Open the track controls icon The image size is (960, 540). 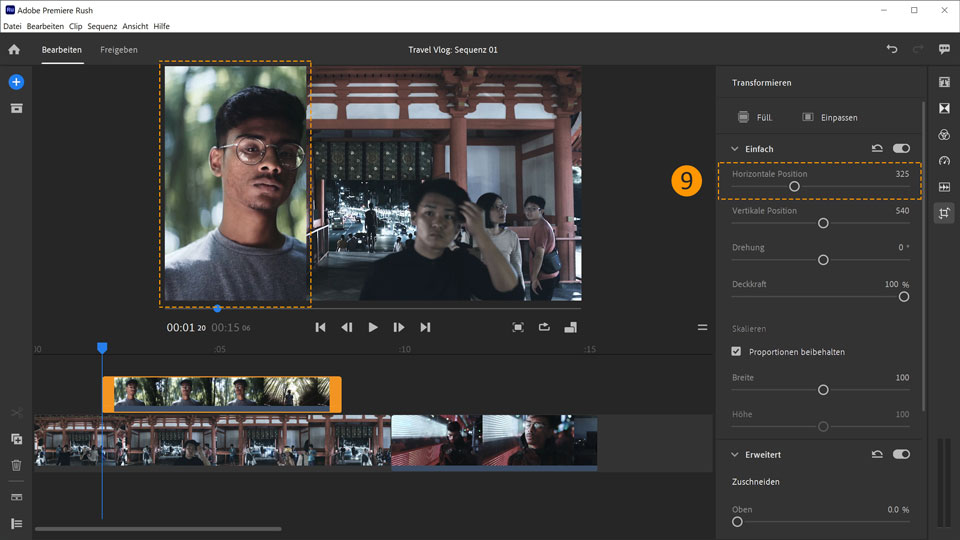[x=16, y=497]
